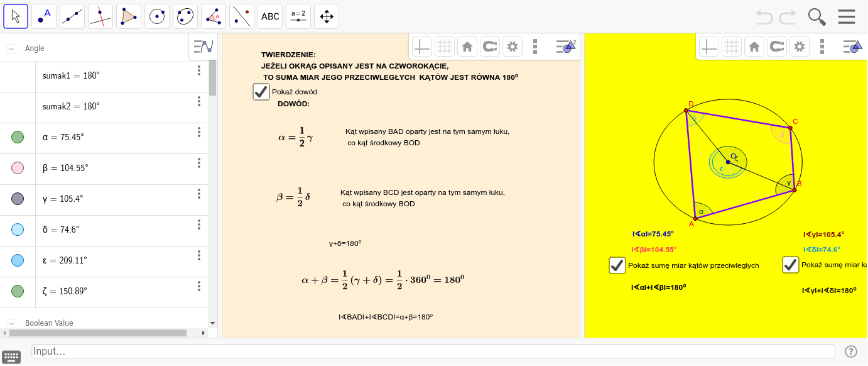Open point capturing options in yellow view
The width and height of the screenshot is (868, 366).
[x=776, y=47]
